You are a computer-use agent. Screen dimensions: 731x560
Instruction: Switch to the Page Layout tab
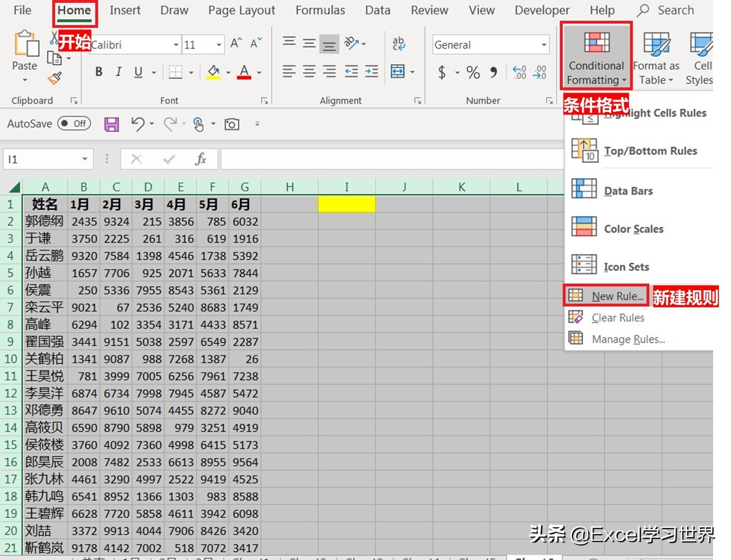[242, 10]
